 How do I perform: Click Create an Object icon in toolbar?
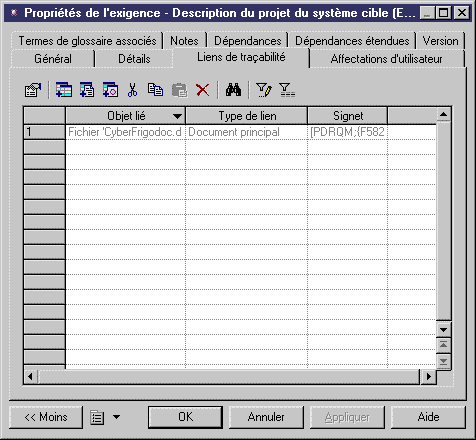(x=110, y=90)
